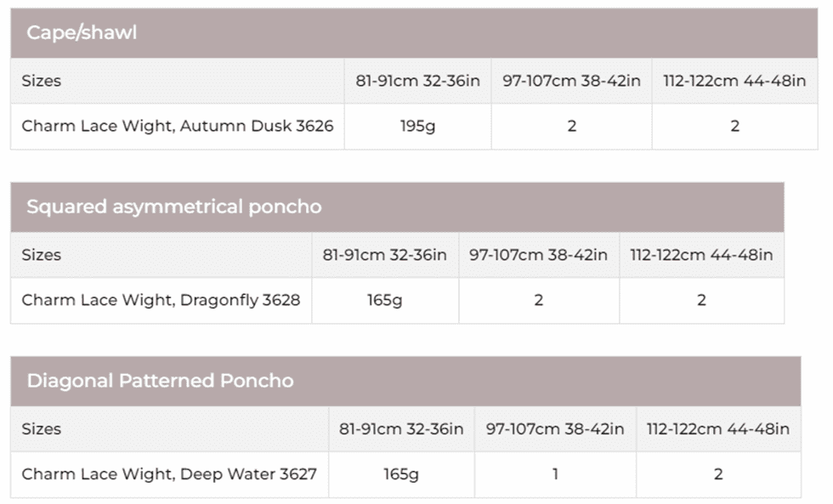This screenshot has height=504, width=833.
Task: Select the Sizes label in Squared poncho table
Action: click(x=42, y=254)
